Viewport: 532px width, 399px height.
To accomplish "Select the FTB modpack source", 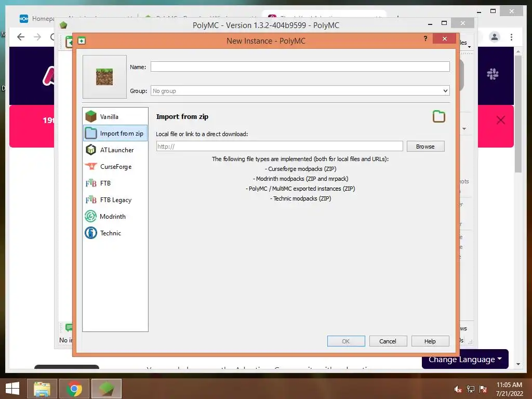I will (x=115, y=183).
